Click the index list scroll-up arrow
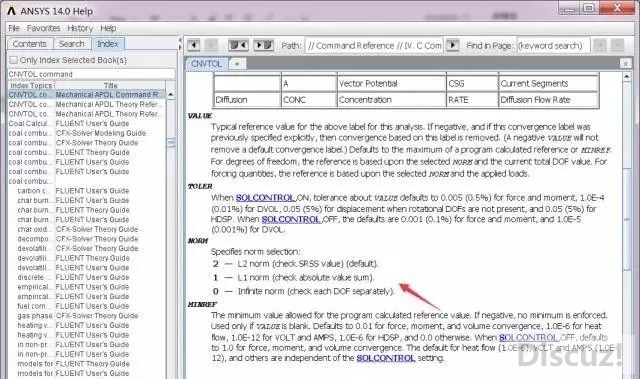The width and height of the screenshot is (640, 379). point(171,95)
